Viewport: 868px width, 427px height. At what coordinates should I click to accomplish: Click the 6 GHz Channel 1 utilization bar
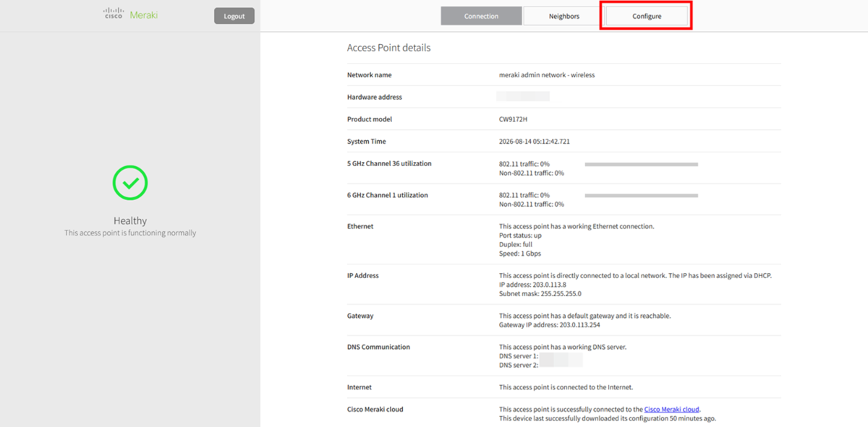click(641, 196)
